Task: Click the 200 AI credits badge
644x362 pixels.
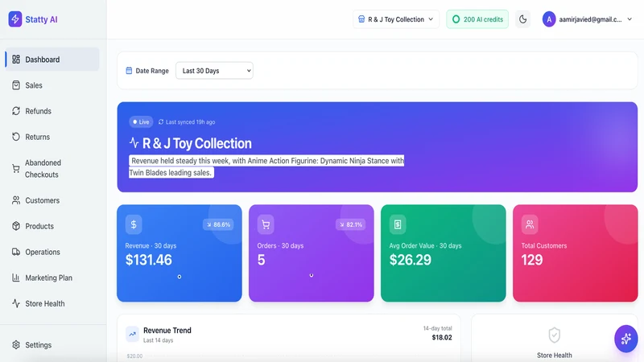Action: pos(477,19)
